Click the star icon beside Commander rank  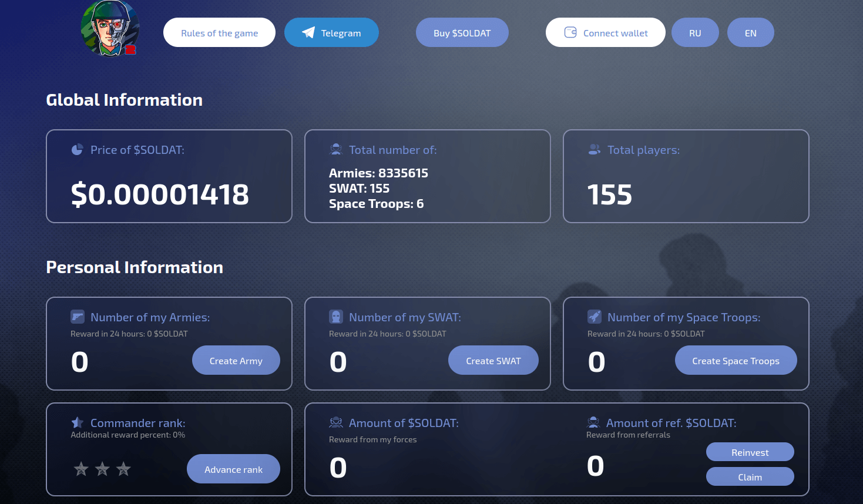(x=78, y=422)
